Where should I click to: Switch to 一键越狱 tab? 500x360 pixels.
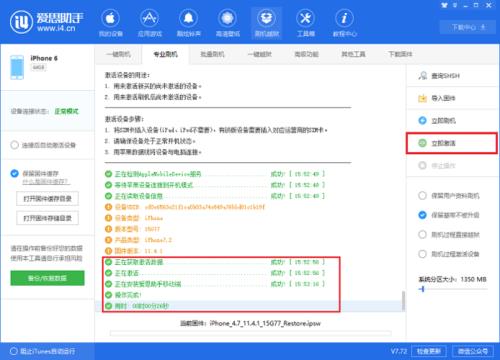coord(260,54)
